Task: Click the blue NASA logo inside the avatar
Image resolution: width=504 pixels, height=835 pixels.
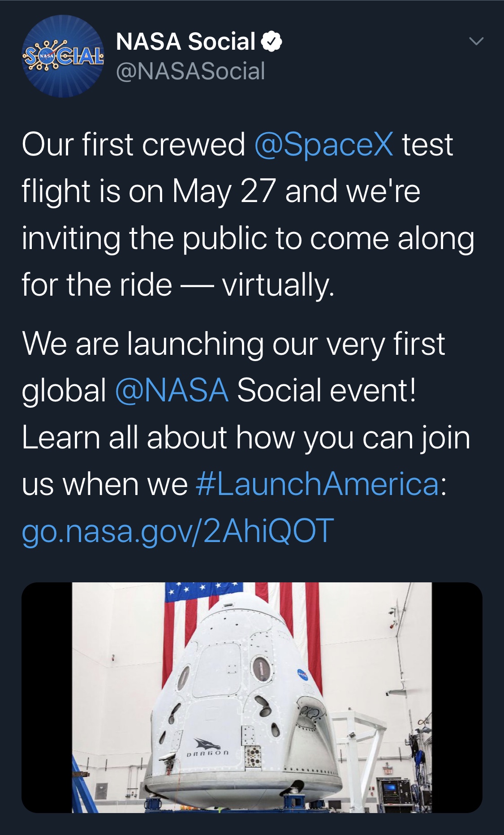Action: click(x=46, y=57)
